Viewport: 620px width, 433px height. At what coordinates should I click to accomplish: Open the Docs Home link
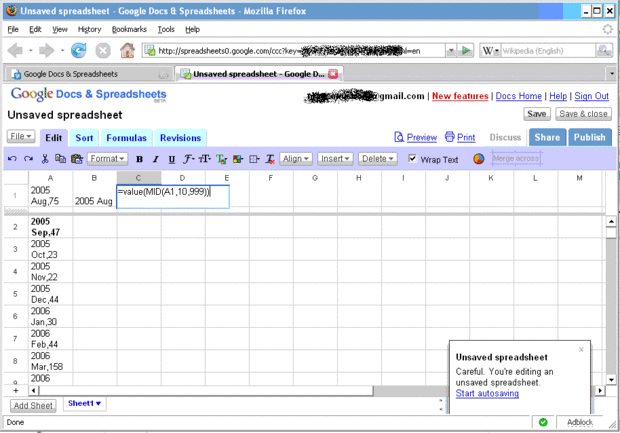tap(518, 96)
